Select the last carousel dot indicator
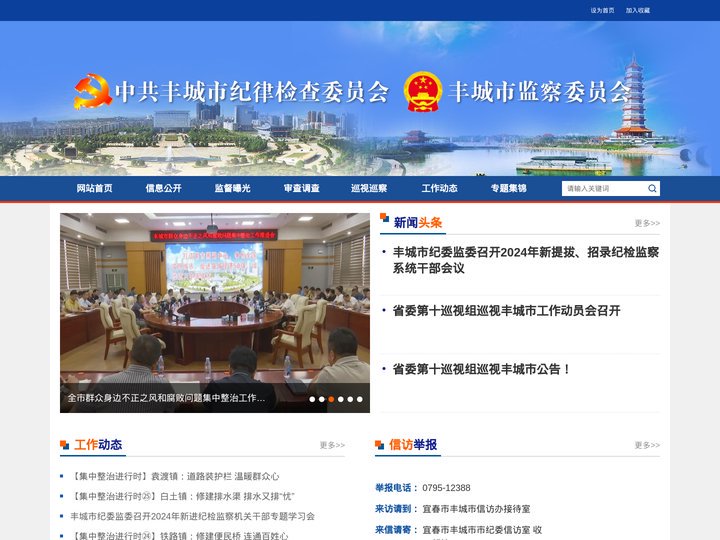The height and width of the screenshot is (540, 720). (x=360, y=399)
